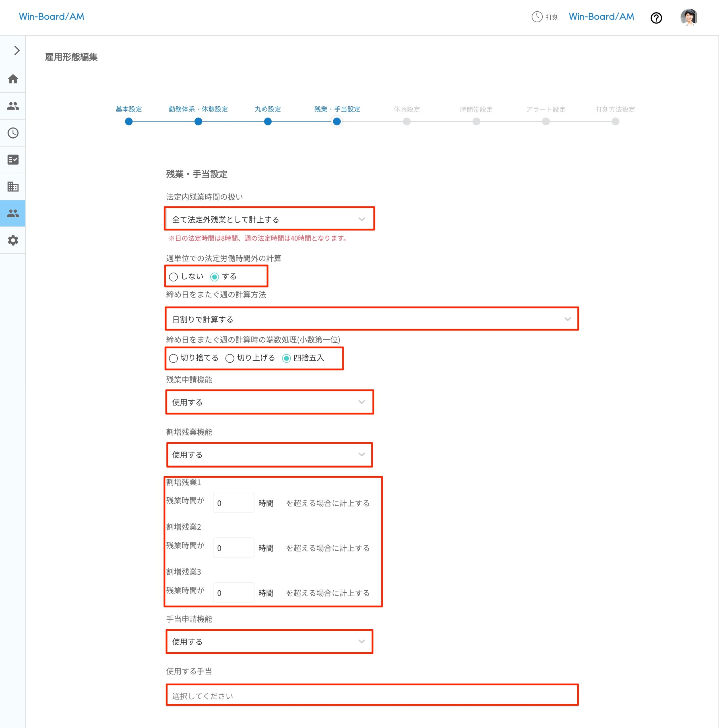The height and width of the screenshot is (728, 719).
Task: Open 締め日をまたぐ週の計算方法 dropdown
Action: coord(371,319)
